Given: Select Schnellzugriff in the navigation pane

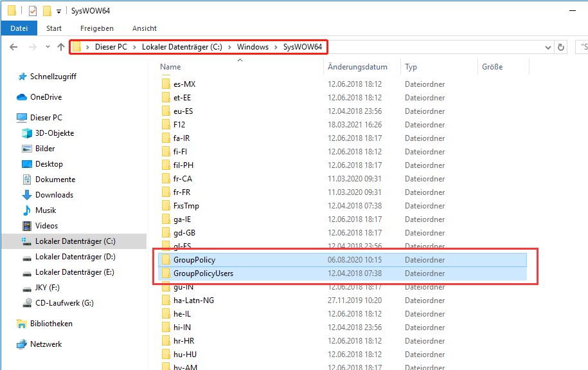Looking at the screenshot, I should point(53,77).
